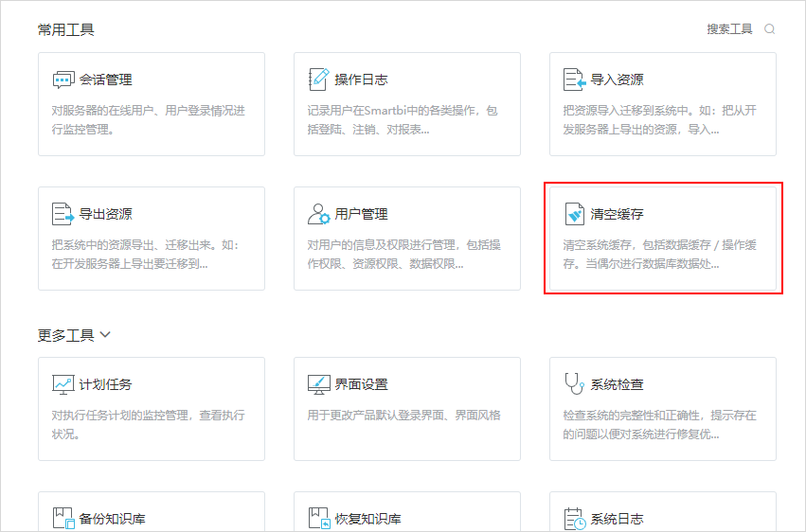This screenshot has width=806, height=532.
Task: Collapse the 更多工具 section chevron
Action: coord(105,335)
